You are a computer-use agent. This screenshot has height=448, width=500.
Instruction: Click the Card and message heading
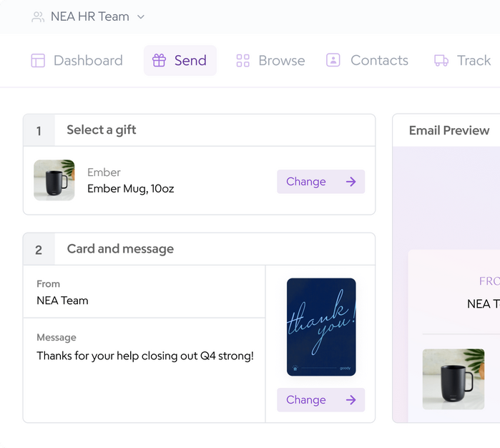coord(120,249)
